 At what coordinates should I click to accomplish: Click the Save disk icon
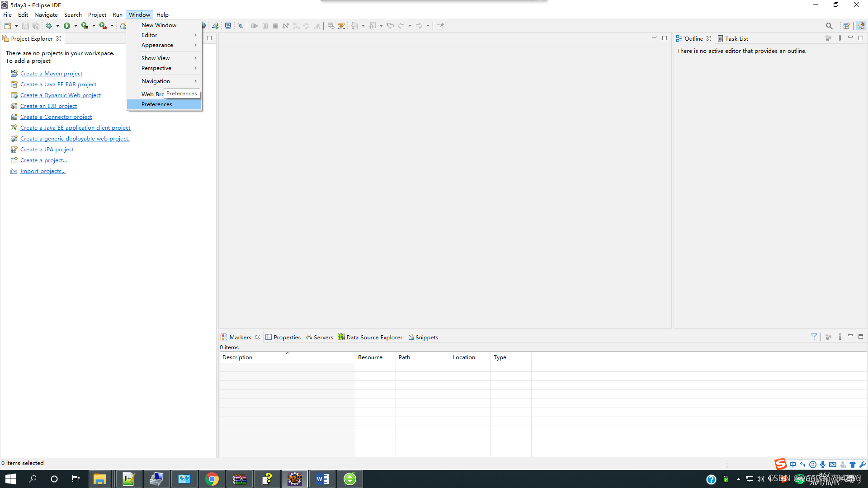click(25, 26)
